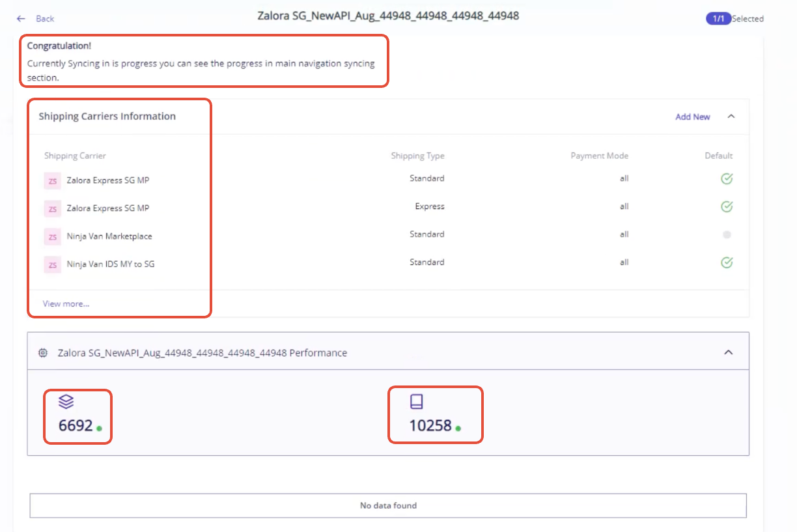Click the Ninja Van IDS MY to SG name
The width and height of the screenshot is (797, 532).
[x=111, y=264]
